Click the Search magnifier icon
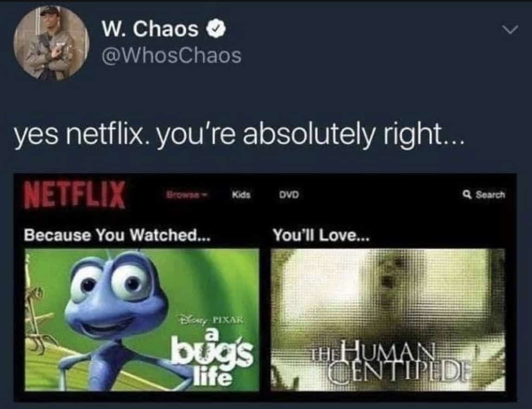 point(467,194)
